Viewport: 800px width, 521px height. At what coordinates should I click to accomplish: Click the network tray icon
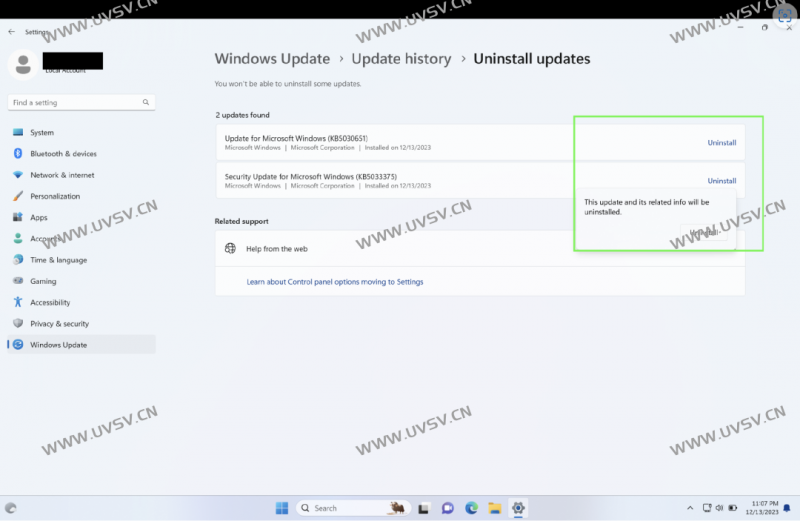click(x=707, y=508)
